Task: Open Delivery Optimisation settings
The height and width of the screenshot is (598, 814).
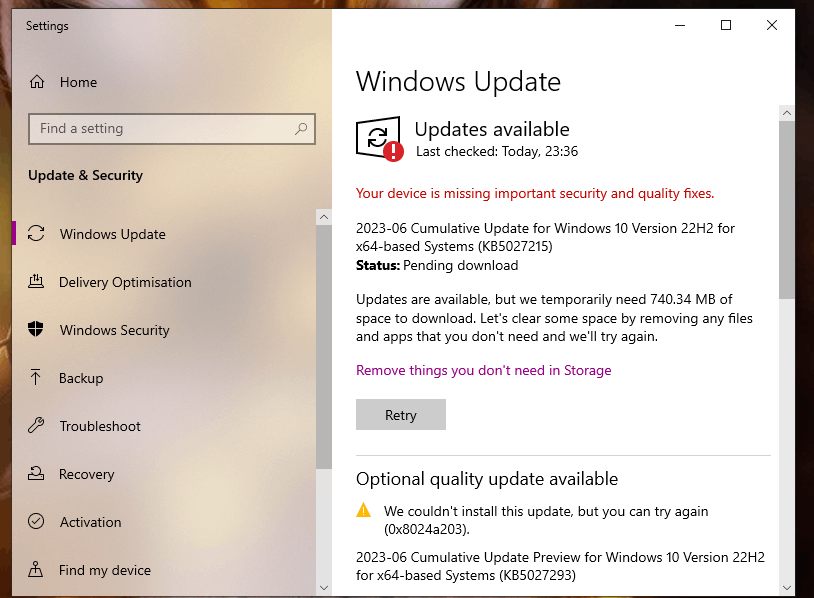Action: [164, 282]
